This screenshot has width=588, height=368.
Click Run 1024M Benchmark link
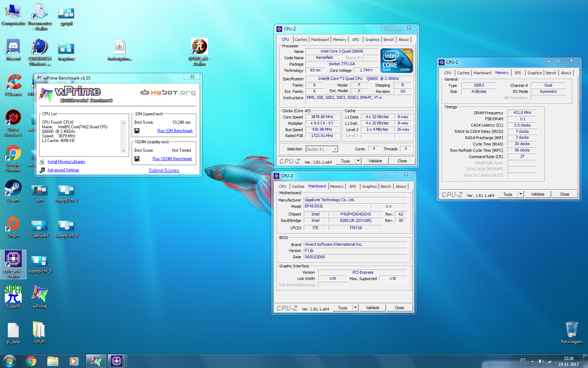click(172, 159)
